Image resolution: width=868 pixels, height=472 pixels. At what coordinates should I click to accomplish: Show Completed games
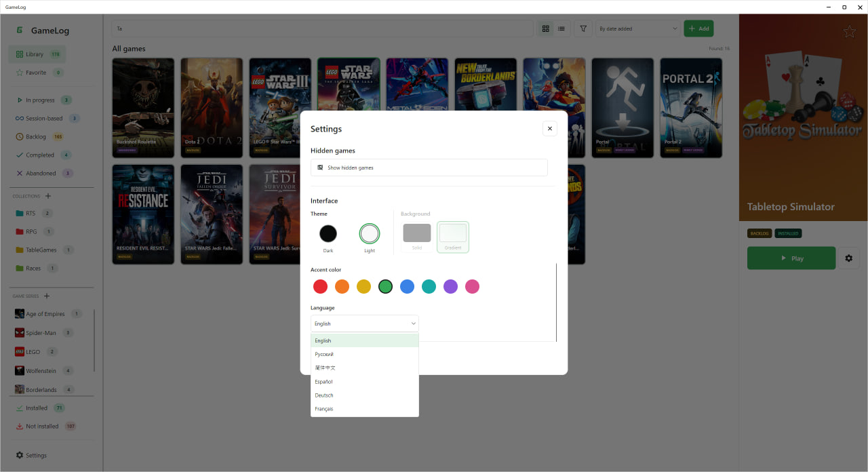43,155
